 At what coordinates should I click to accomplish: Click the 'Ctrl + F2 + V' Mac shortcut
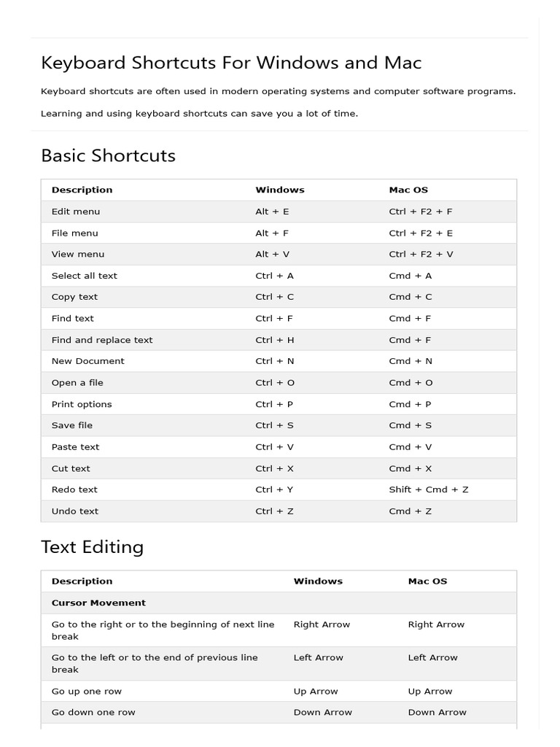[x=421, y=254]
